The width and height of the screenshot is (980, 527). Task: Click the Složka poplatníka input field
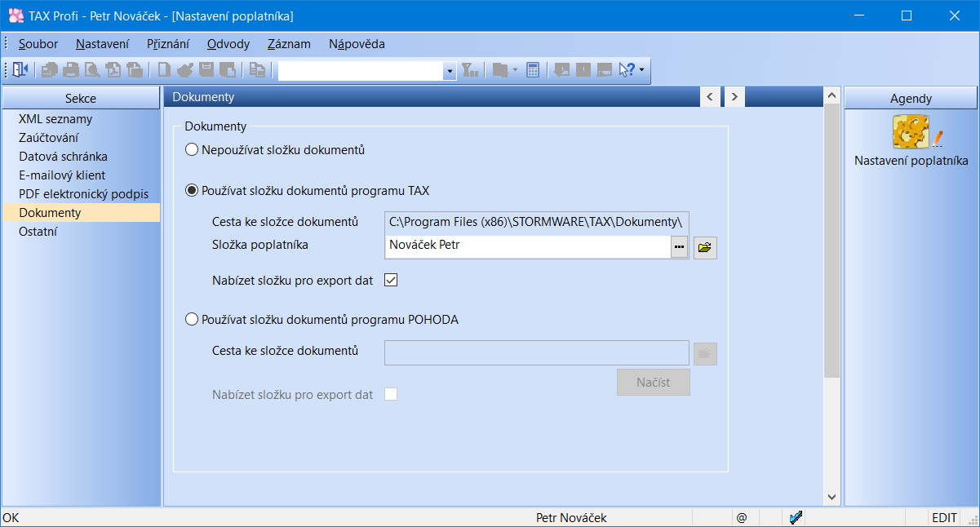[528, 246]
